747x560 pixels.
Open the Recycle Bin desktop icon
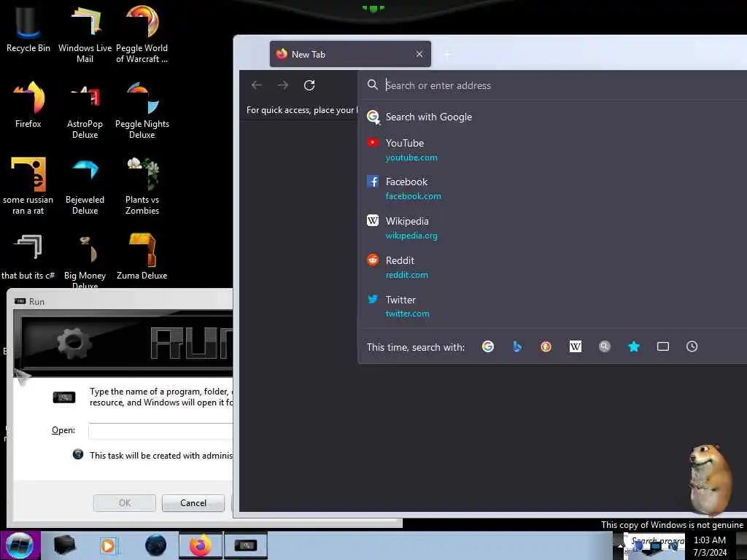point(28,28)
